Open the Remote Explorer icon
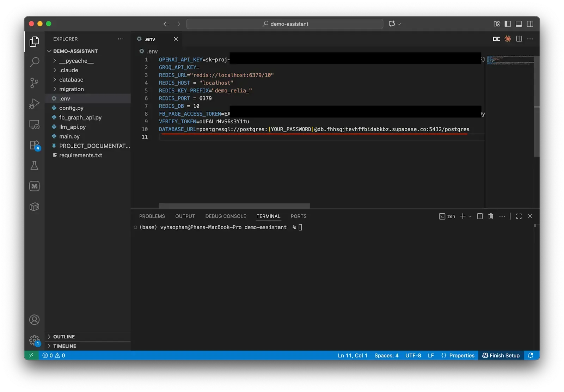564x392 pixels. (x=34, y=124)
